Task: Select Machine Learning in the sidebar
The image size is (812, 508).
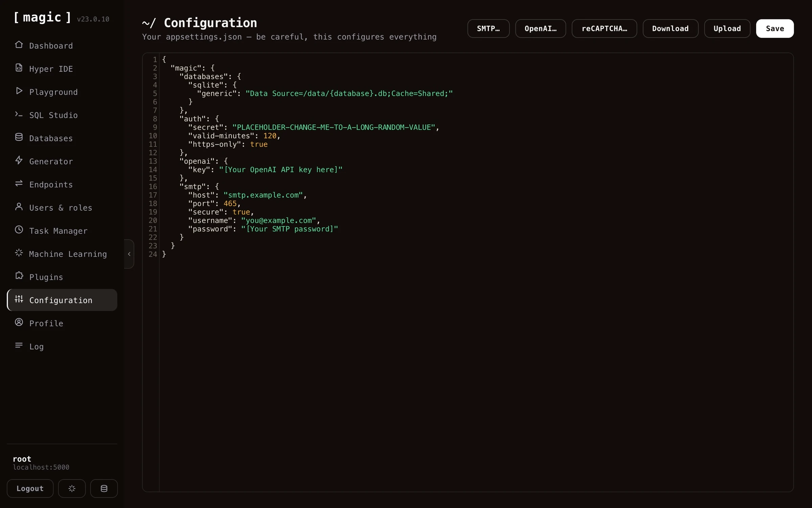Action: pos(62,254)
